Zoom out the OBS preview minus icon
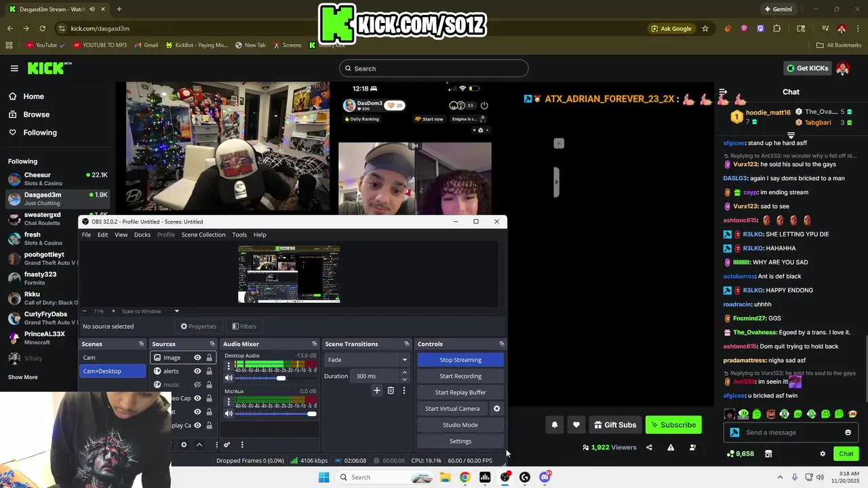 (x=85, y=311)
